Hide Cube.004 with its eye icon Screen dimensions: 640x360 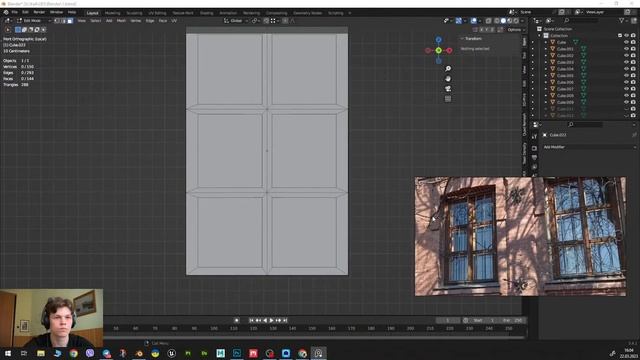click(x=626, y=69)
